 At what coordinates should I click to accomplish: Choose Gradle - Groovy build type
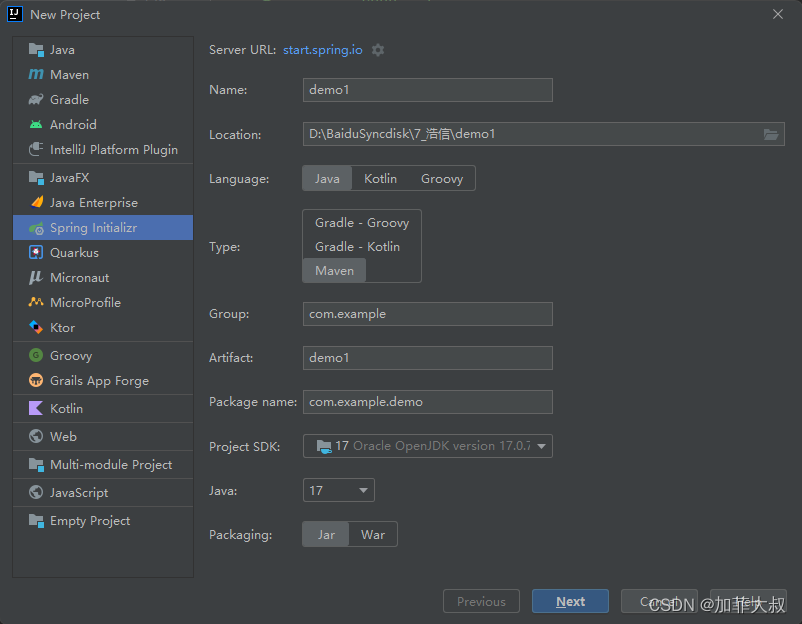(362, 222)
